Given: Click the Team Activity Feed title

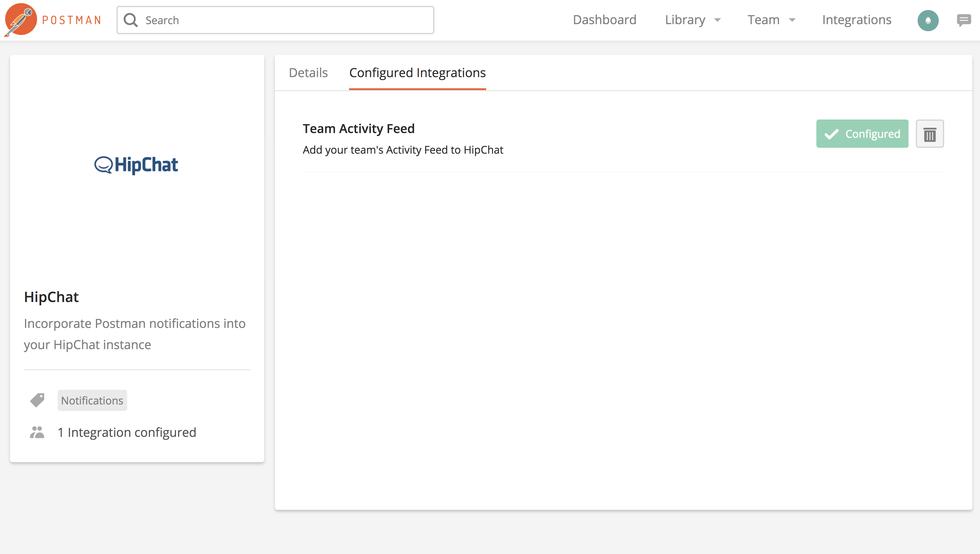Looking at the screenshot, I should (358, 129).
